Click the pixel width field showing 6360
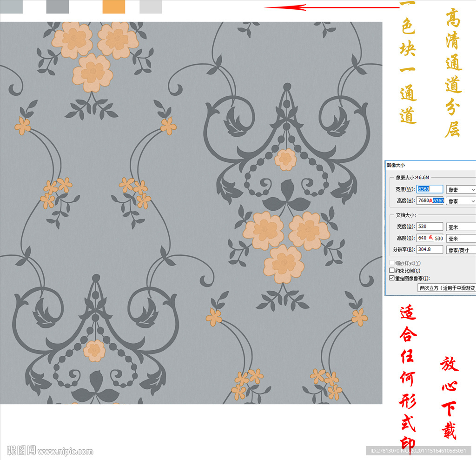 point(430,189)
